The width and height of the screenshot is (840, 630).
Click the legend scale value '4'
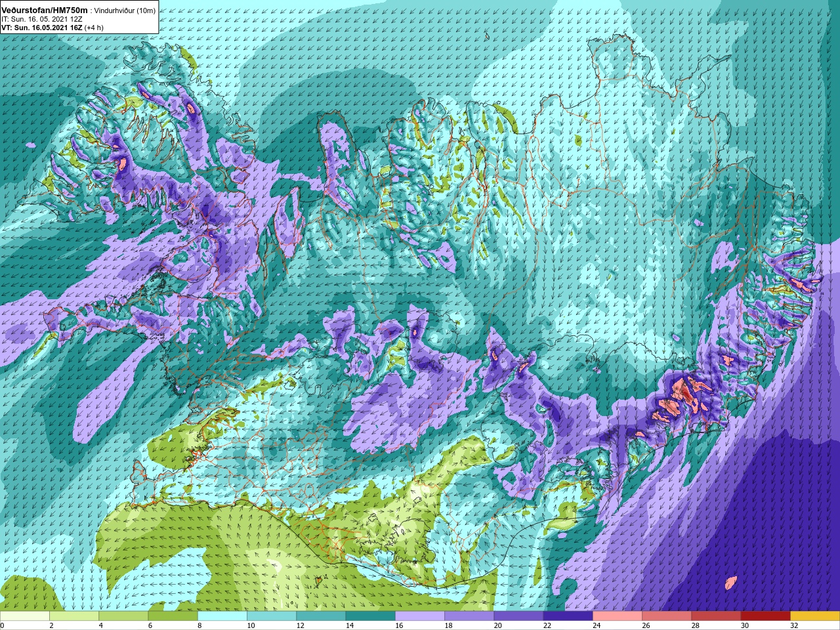(x=100, y=625)
